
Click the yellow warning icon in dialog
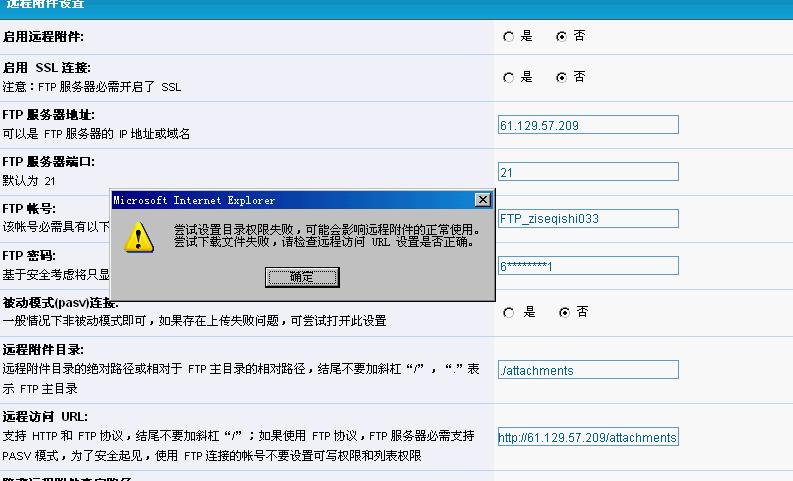(139, 237)
